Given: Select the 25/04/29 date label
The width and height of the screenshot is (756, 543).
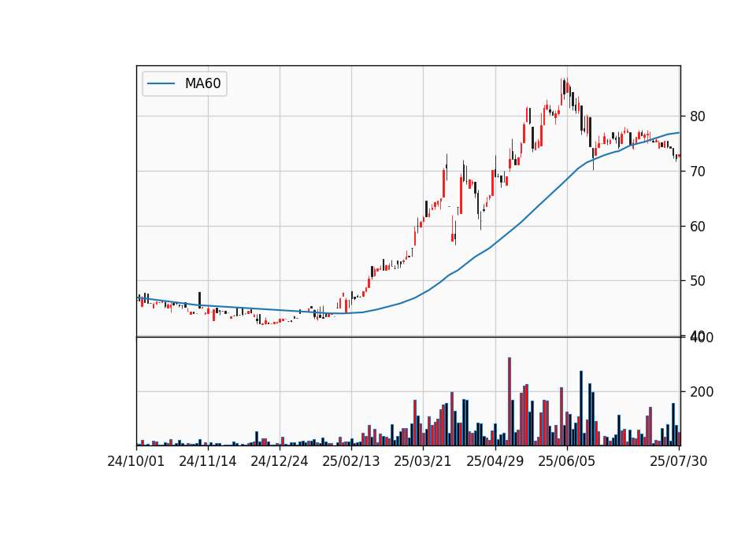Looking at the screenshot, I should (495, 461).
